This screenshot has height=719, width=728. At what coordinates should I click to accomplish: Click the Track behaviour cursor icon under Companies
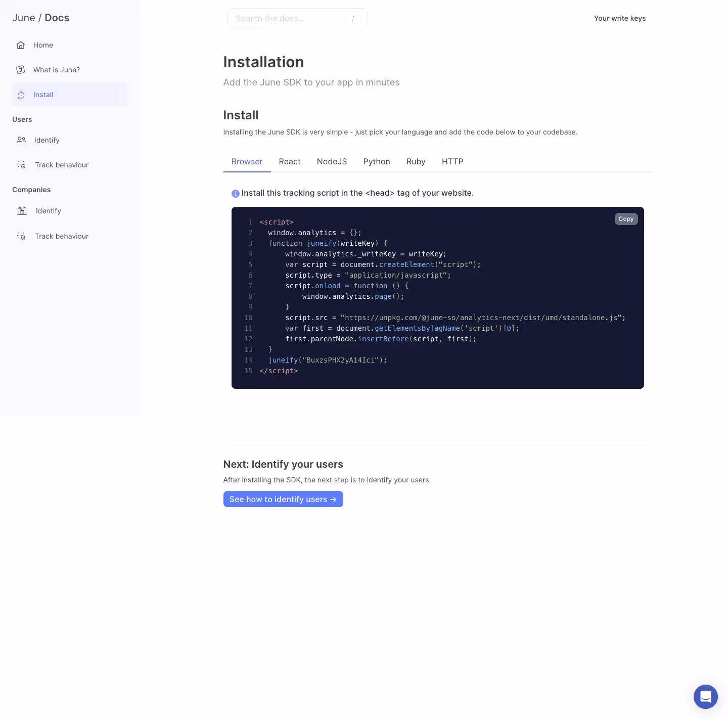point(21,236)
